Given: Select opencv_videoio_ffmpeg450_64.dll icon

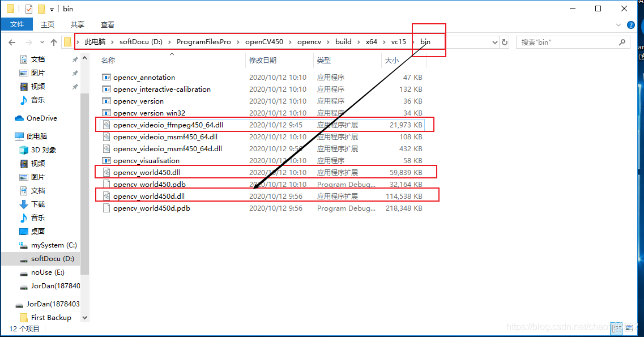Looking at the screenshot, I should pyautogui.click(x=106, y=125).
